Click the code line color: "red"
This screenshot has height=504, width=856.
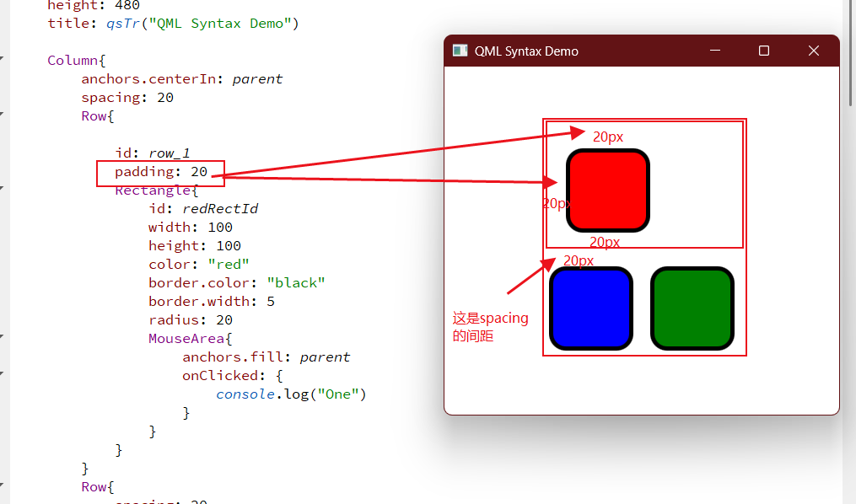coord(199,265)
